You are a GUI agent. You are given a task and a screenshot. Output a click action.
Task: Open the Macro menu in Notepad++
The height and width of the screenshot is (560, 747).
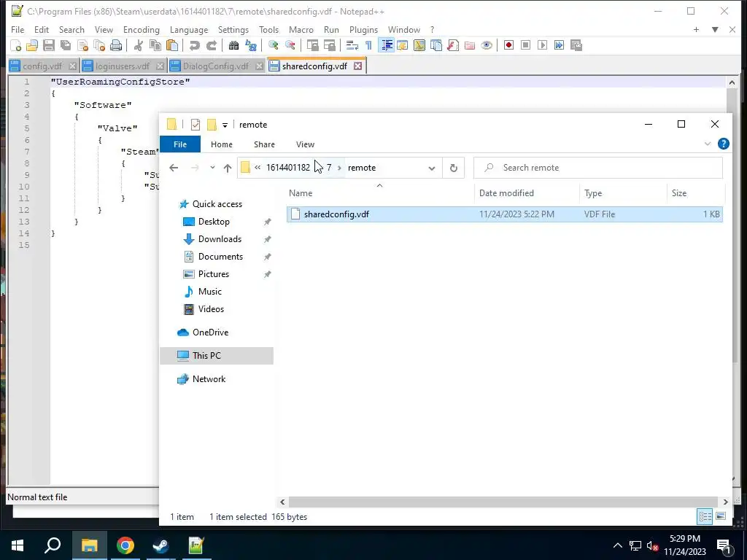tap(301, 29)
